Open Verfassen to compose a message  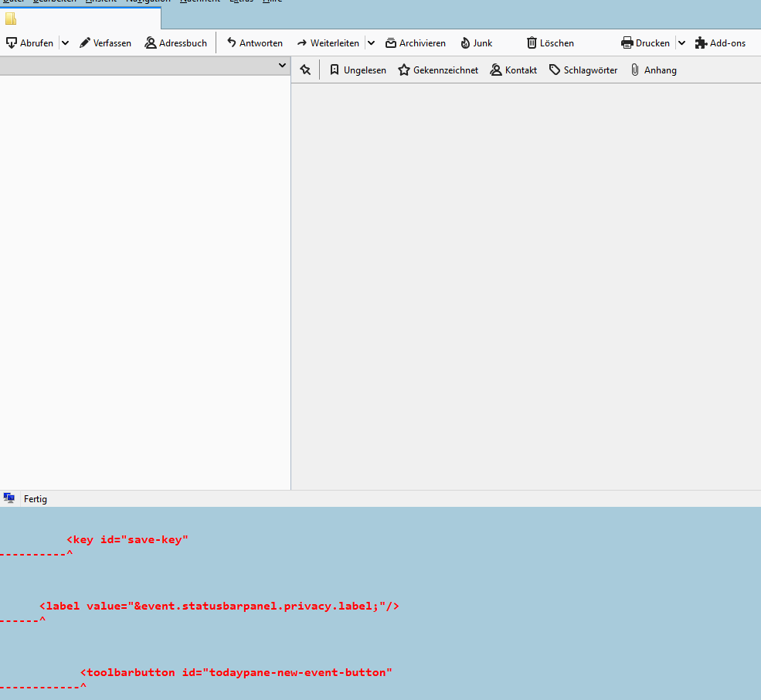[105, 43]
